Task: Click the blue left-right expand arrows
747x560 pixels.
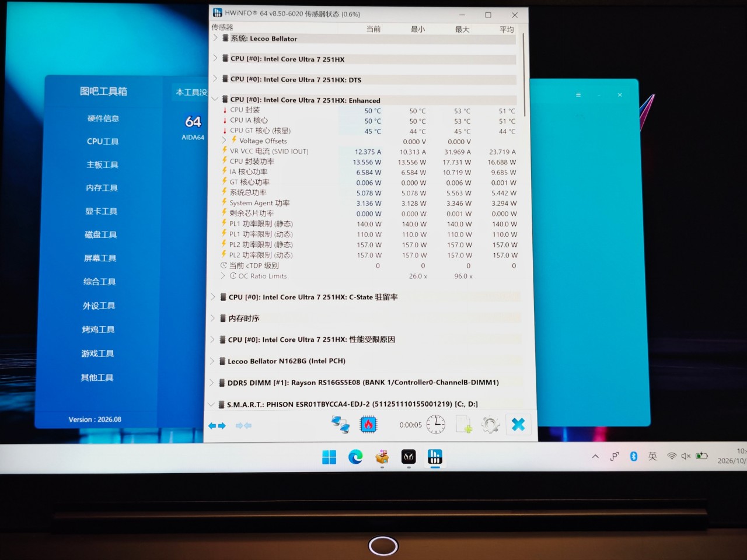Action: coord(217,426)
